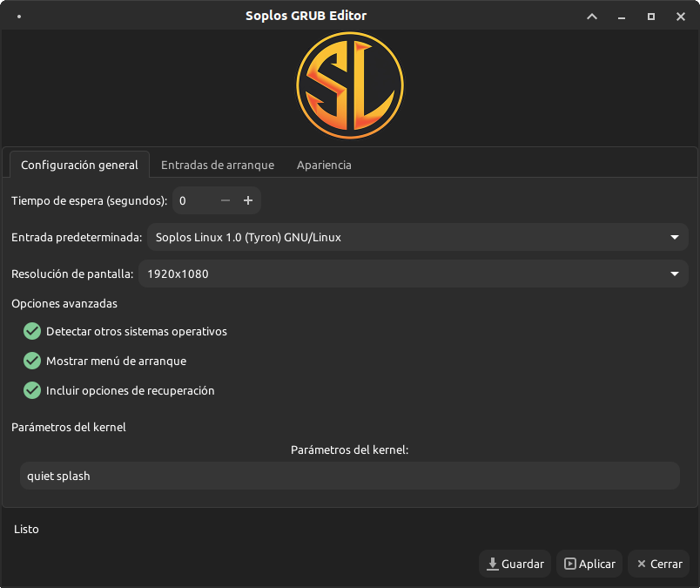Toggle Mostrar menú de arranque
The image size is (700, 588).
click(104, 361)
